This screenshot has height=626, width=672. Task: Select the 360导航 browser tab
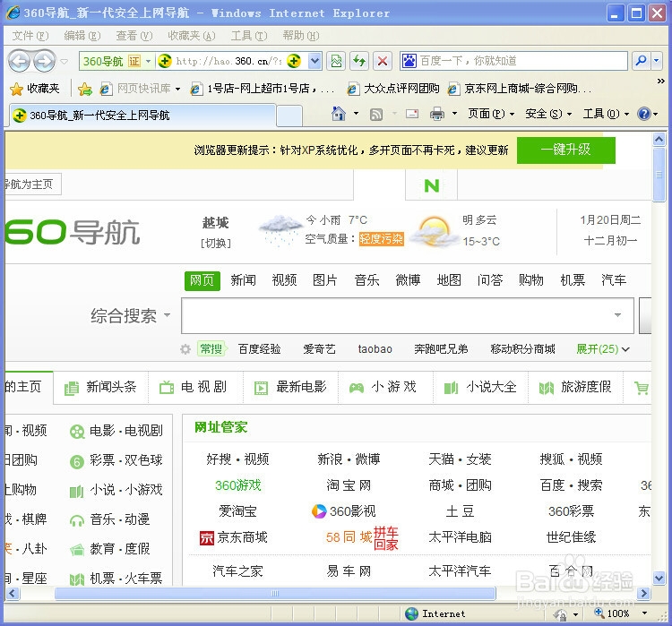click(x=142, y=116)
